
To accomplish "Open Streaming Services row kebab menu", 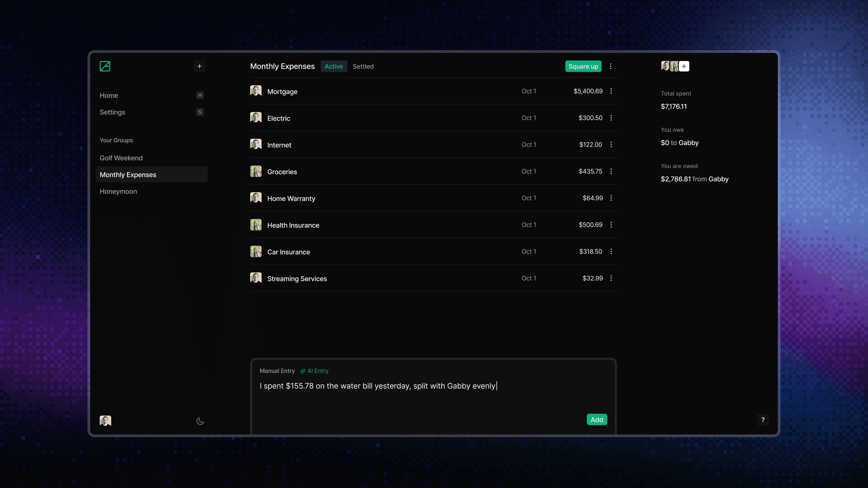I will coord(611,278).
